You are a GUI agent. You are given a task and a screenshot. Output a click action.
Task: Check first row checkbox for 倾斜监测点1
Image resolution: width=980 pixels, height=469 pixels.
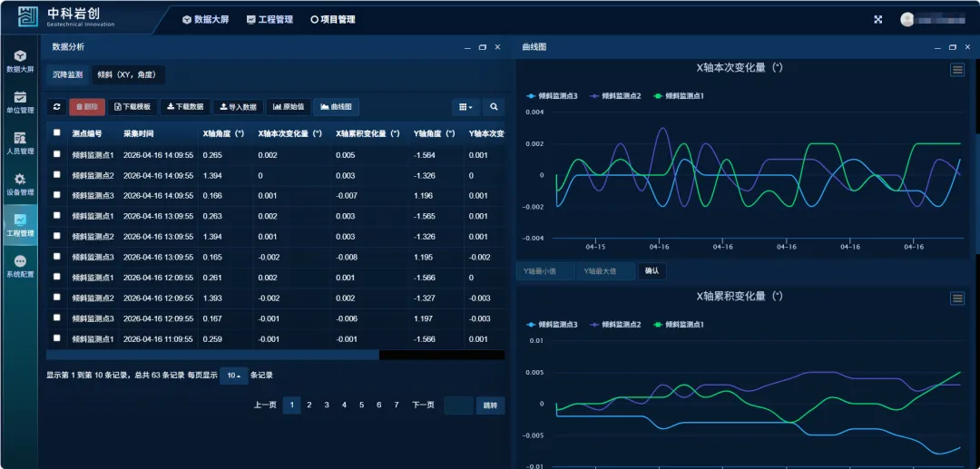[57, 155]
